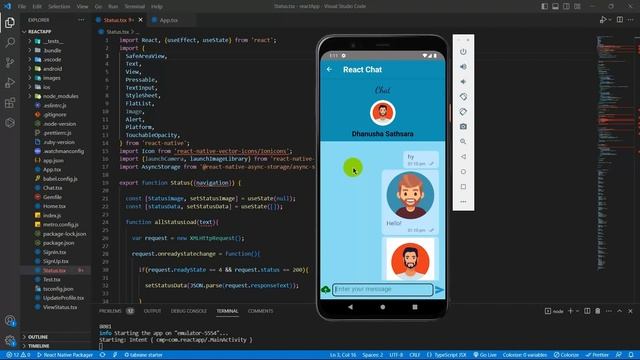This screenshot has height=360, width=640.
Task: Click the emulator power button
Action: (463, 52)
